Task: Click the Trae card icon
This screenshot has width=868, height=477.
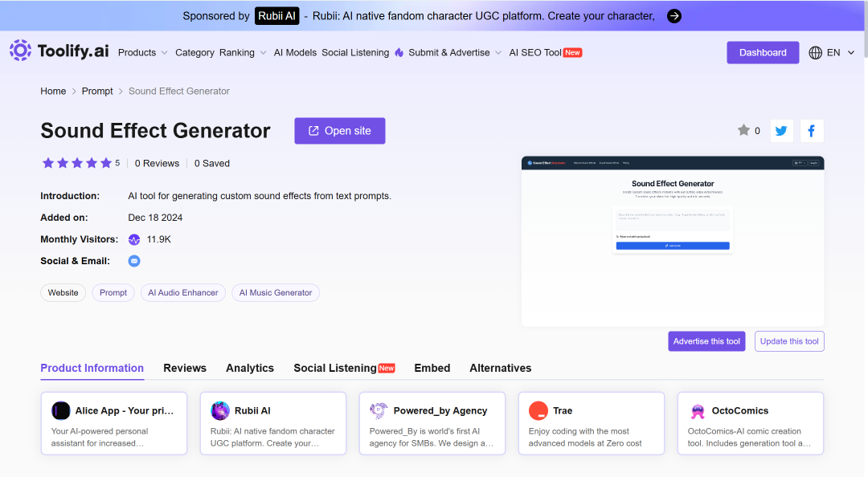Action: pos(538,410)
